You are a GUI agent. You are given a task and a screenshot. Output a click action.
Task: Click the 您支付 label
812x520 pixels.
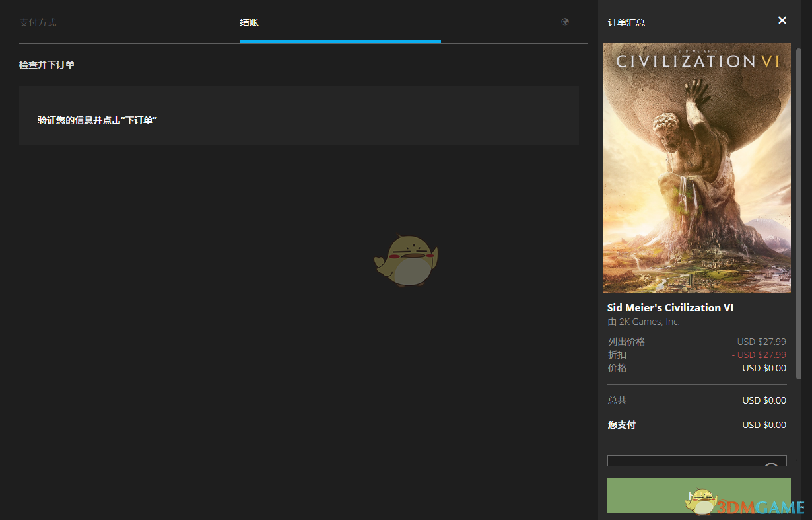click(x=621, y=425)
